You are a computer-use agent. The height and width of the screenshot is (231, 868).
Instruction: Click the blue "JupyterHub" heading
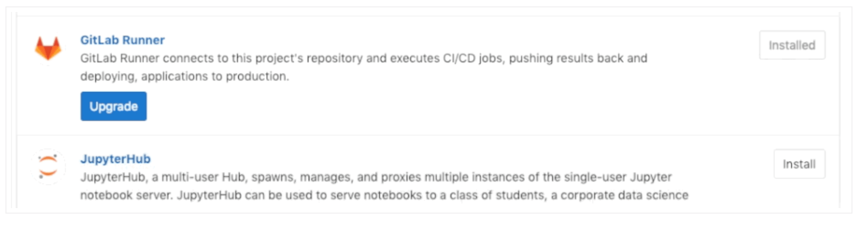click(115, 159)
